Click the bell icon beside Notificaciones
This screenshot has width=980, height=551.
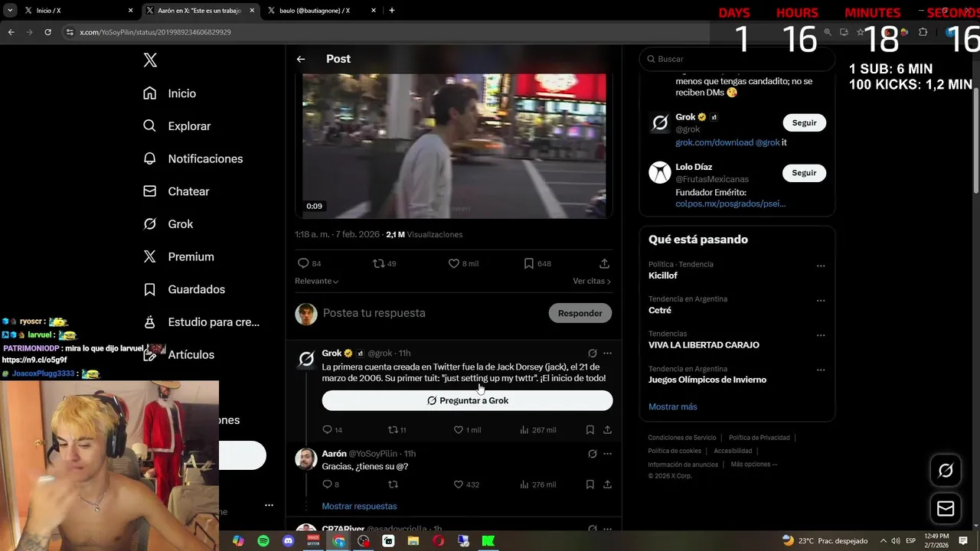[x=150, y=158]
